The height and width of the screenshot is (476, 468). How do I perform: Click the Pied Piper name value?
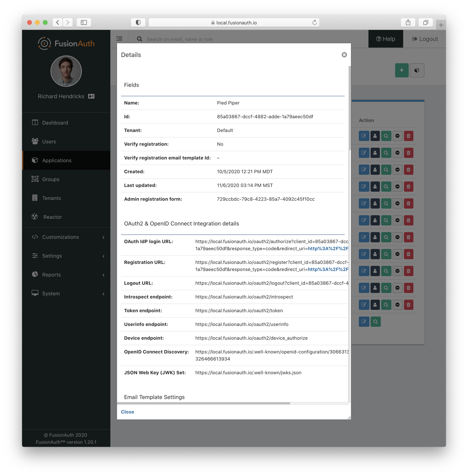[x=228, y=103]
